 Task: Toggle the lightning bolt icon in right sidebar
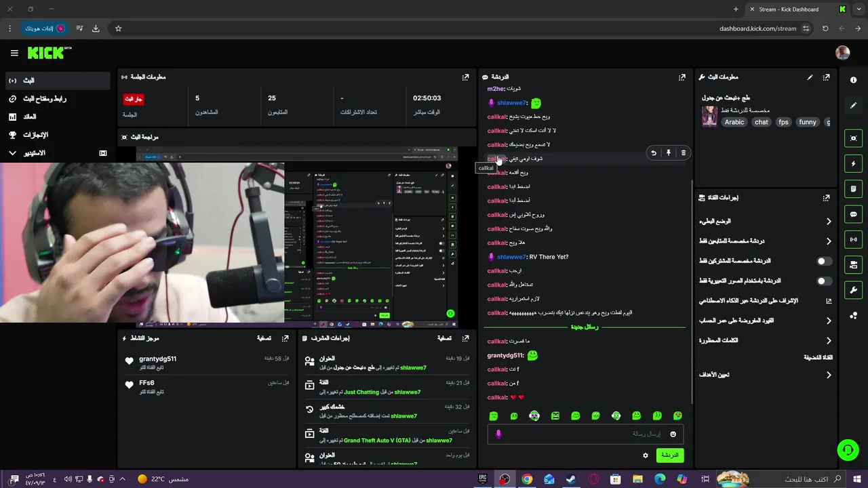coord(853,163)
